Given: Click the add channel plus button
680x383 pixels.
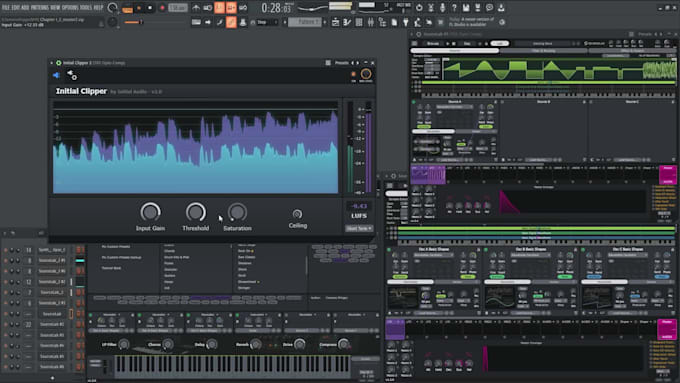Looking at the screenshot, I should [52, 378].
